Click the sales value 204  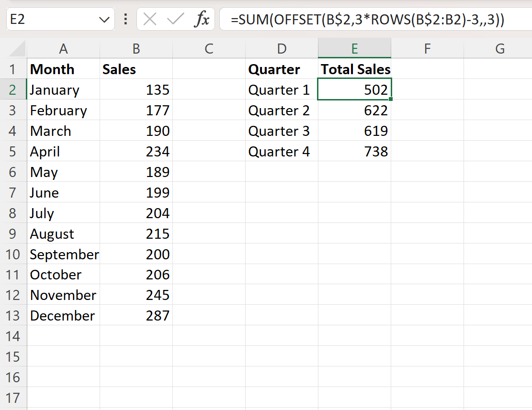click(x=136, y=213)
